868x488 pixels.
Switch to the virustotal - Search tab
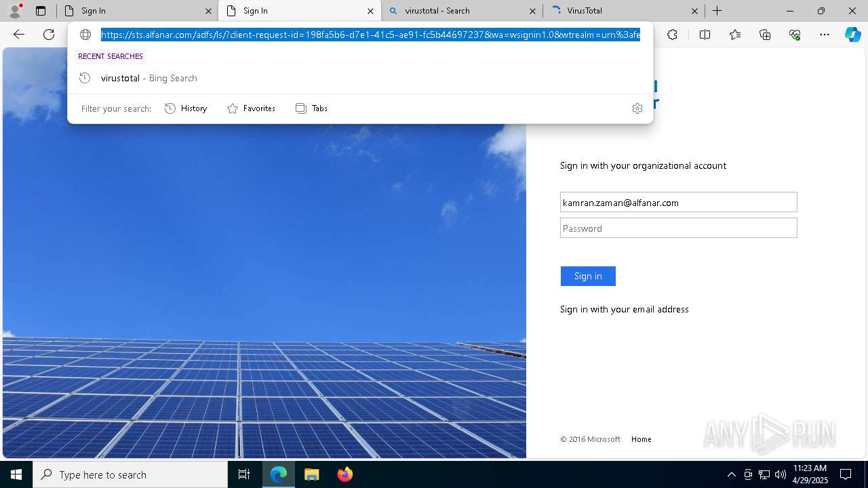click(461, 11)
